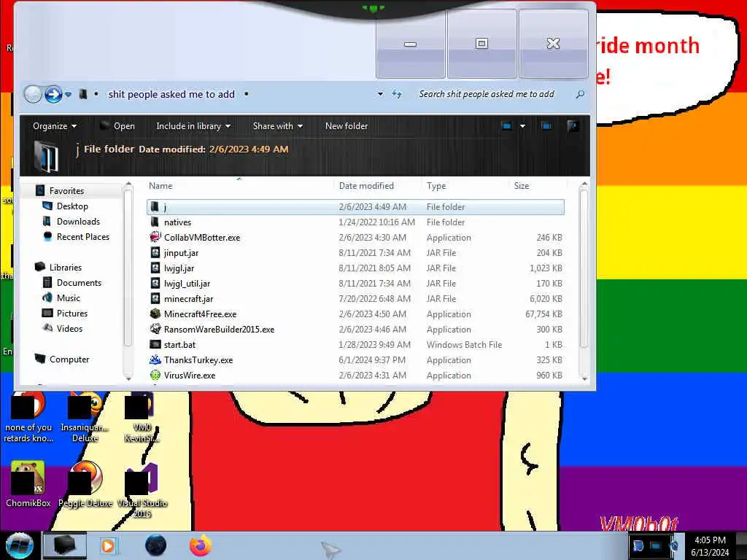Viewport: 747px width, 560px height.
Task: Click the Forward navigation arrow
Action: pyautogui.click(x=53, y=94)
